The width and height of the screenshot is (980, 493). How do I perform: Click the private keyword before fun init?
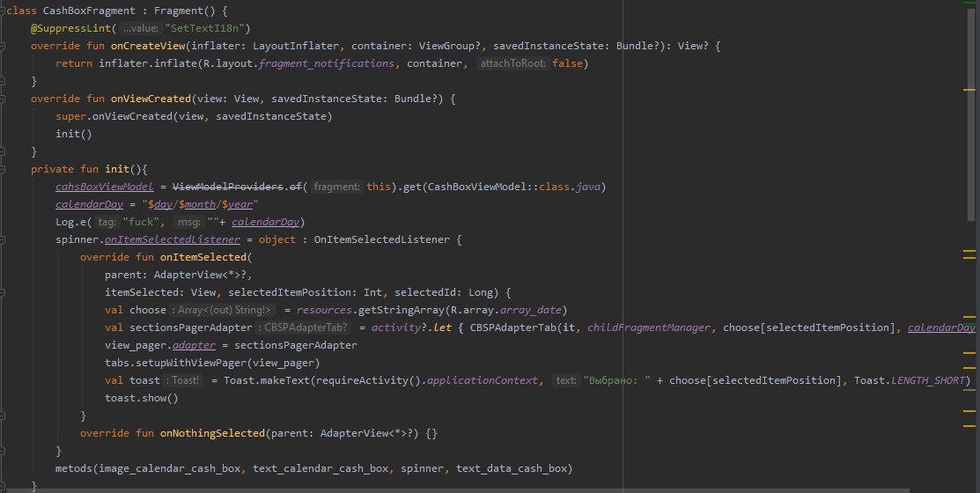53,169
